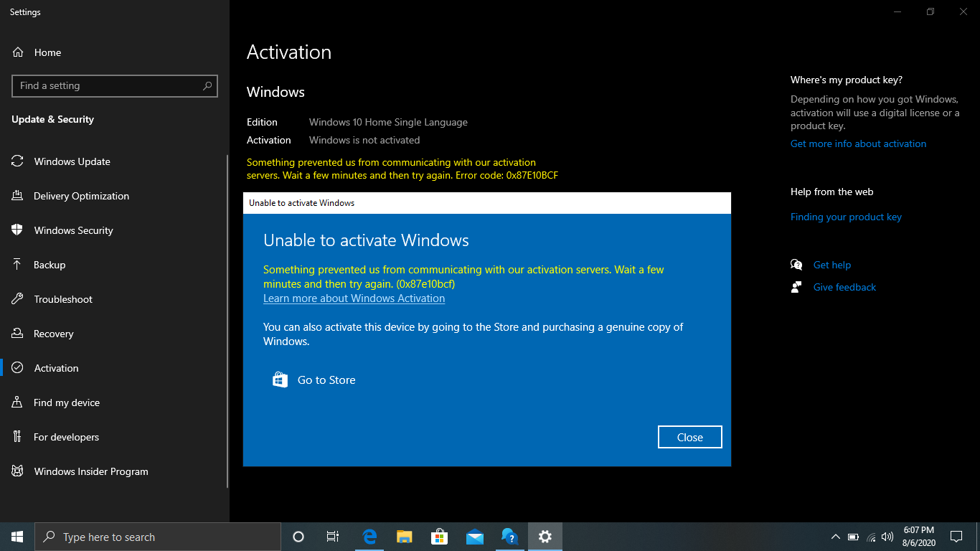Image resolution: width=980 pixels, height=551 pixels.
Task: Open Get Help app on taskbar
Action: click(x=509, y=537)
